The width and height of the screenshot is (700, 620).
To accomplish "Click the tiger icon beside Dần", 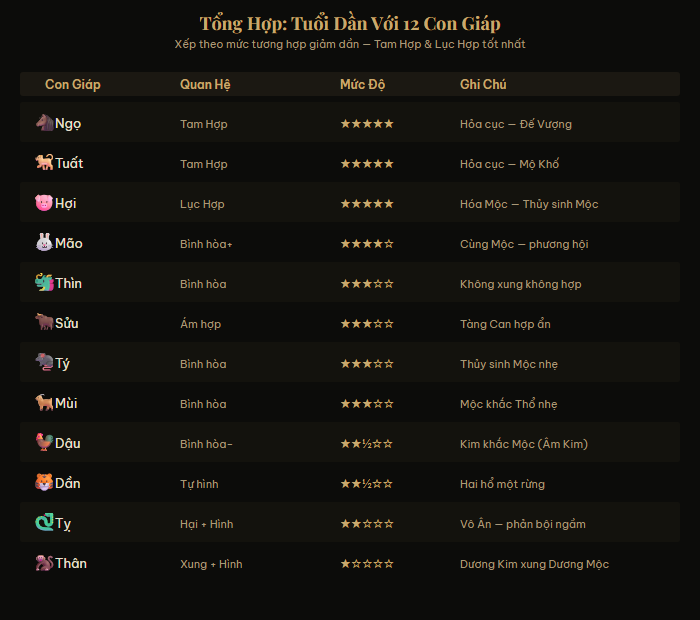I will tap(43, 483).
